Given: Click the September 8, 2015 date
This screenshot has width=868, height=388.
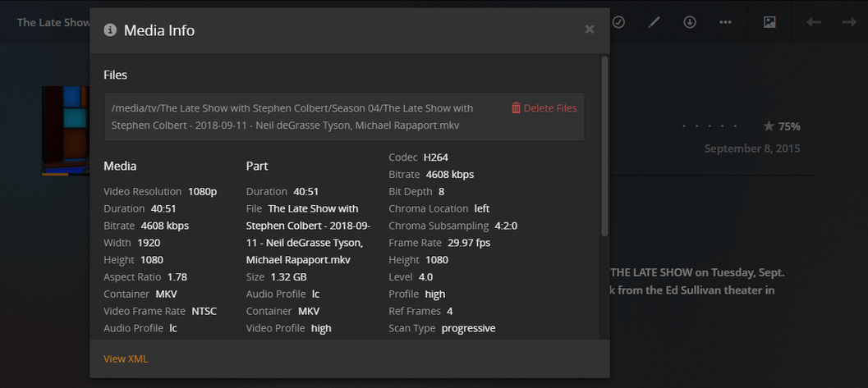Looking at the screenshot, I should [x=751, y=148].
